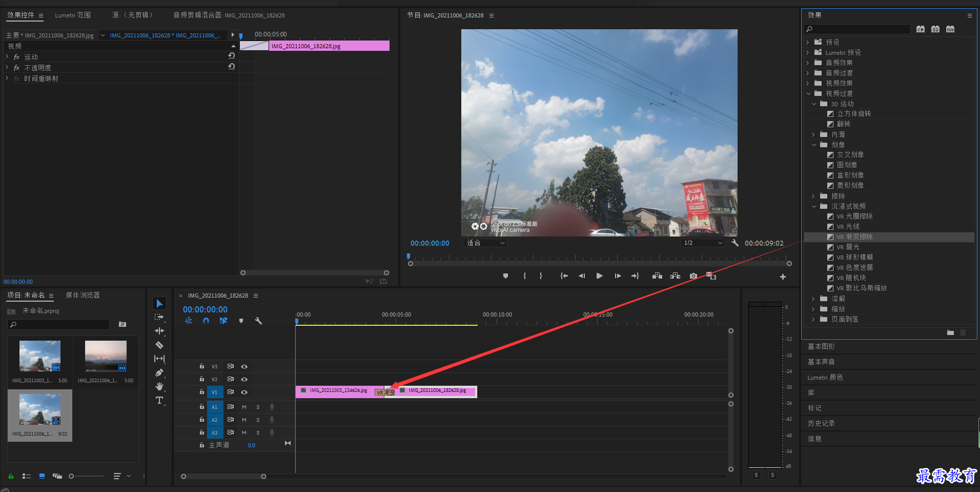
Task: Open the 源 (无剪辑) tab
Action: coord(132,15)
